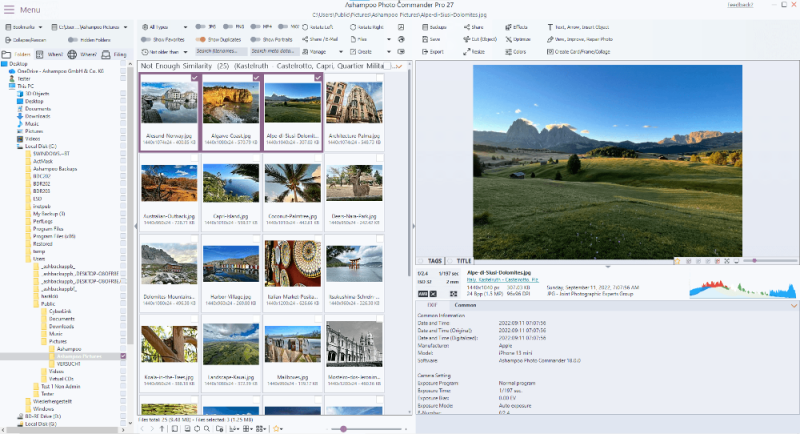Viewport: 800px width, 434px height.
Task: Select the Cut (Object) tool
Action: tap(480, 39)
